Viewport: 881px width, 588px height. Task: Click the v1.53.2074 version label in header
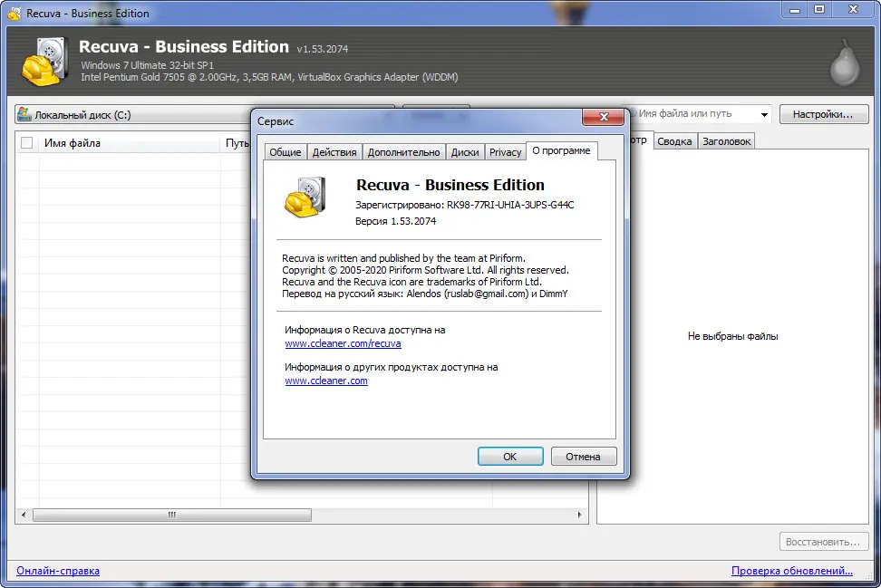(x=323, y=49)
